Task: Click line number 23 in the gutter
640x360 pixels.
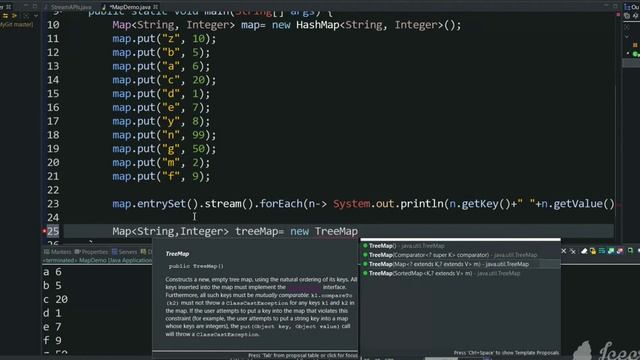Action: pyautogui.click(x=53, y=204)
